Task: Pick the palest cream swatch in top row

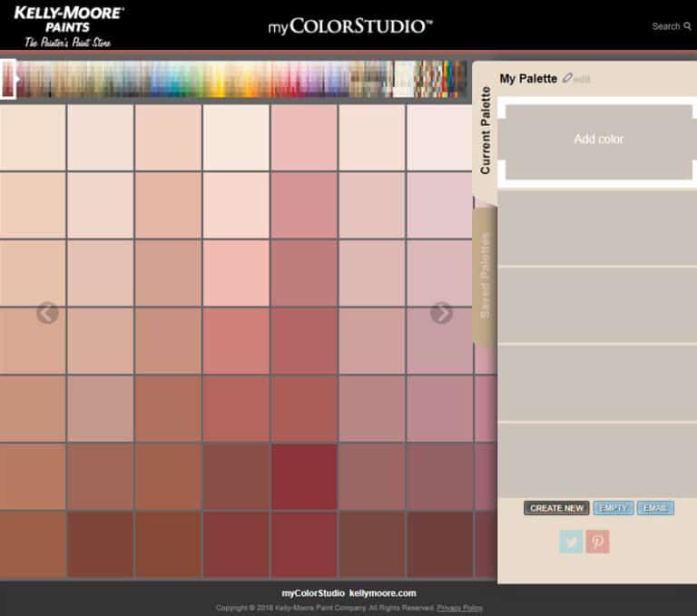Action: point(236,137)
